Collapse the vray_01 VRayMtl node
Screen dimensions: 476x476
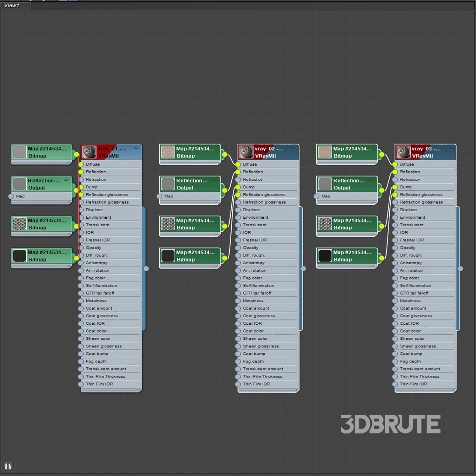tap(136, 148)
